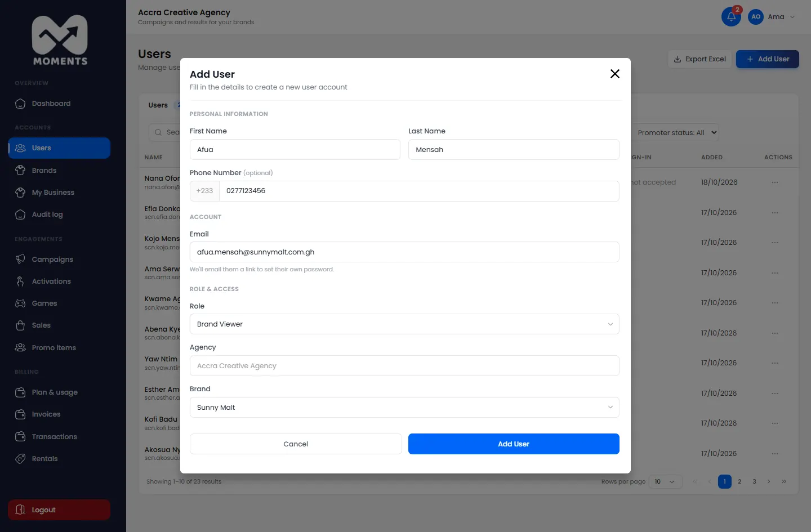Jump to last page arrow

click(x=784, y=482)
